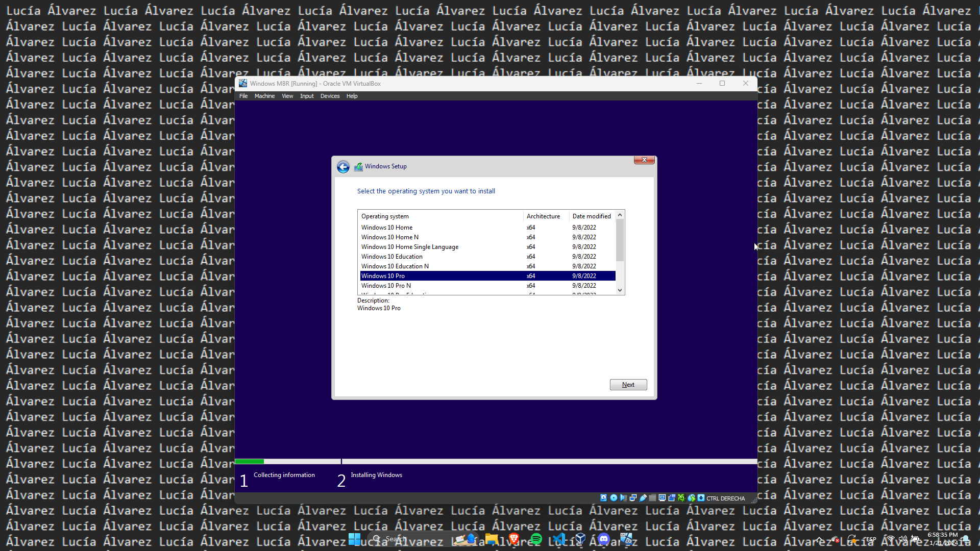Click the mouse integration arrow icon
980x551 pixels.
point(692,498)
